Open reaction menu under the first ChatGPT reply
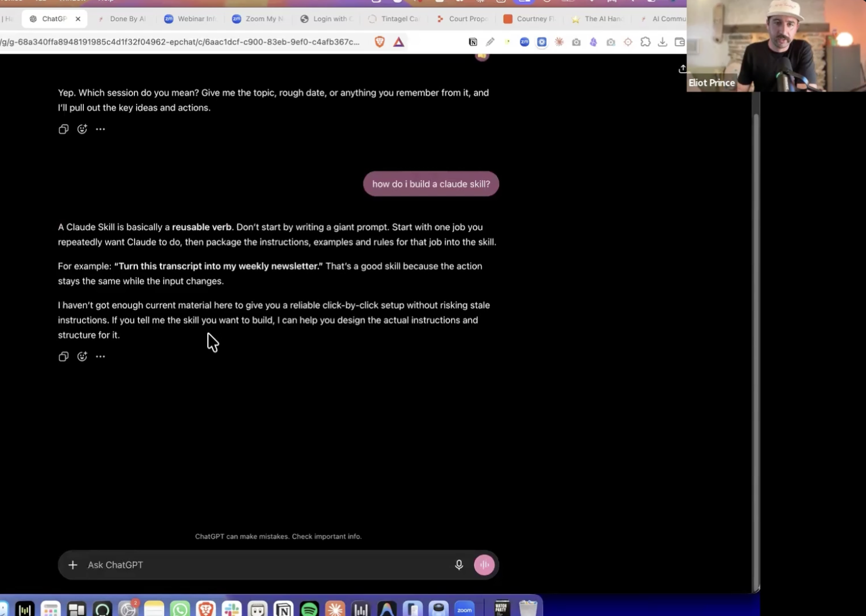Image resolution: width=866 pixels, height=616 pixels. pyautogui.click(x=82, y=129)
